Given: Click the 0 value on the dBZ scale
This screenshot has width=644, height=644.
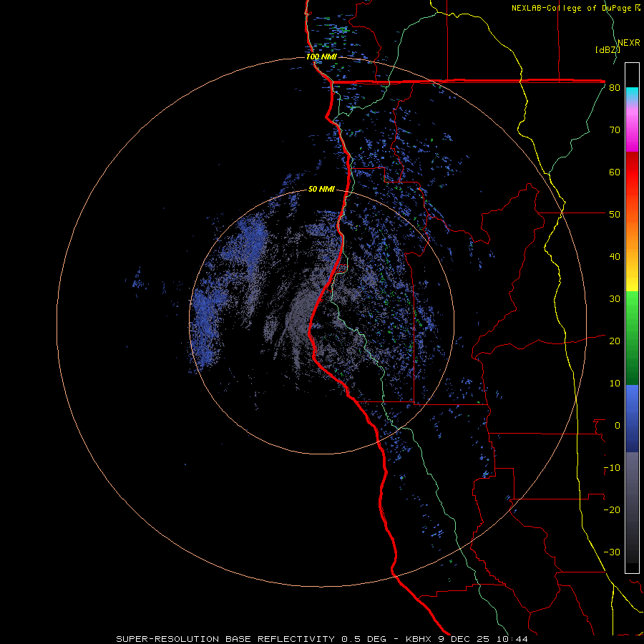Looking at the screenshot, I should coord(618,426).
